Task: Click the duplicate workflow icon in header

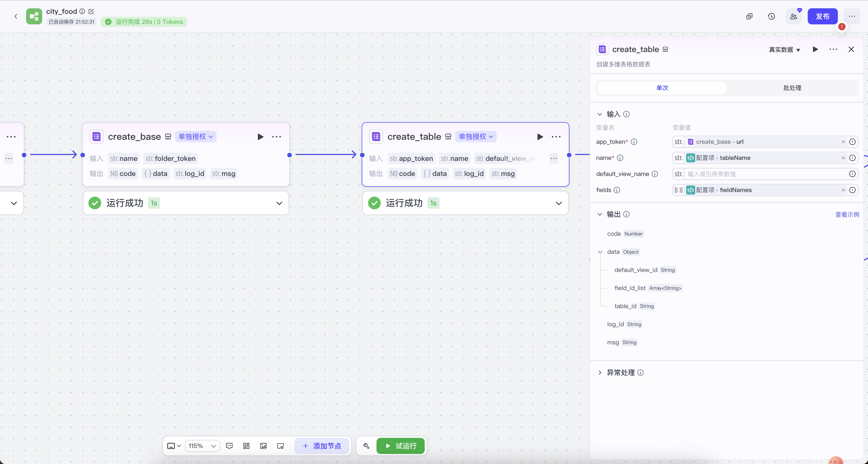Action: (749, 16)
